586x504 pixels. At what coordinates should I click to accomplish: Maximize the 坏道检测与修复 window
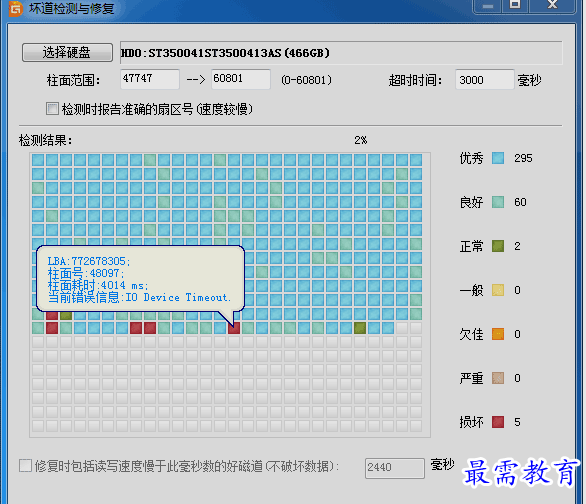click(x=515, y=6)
